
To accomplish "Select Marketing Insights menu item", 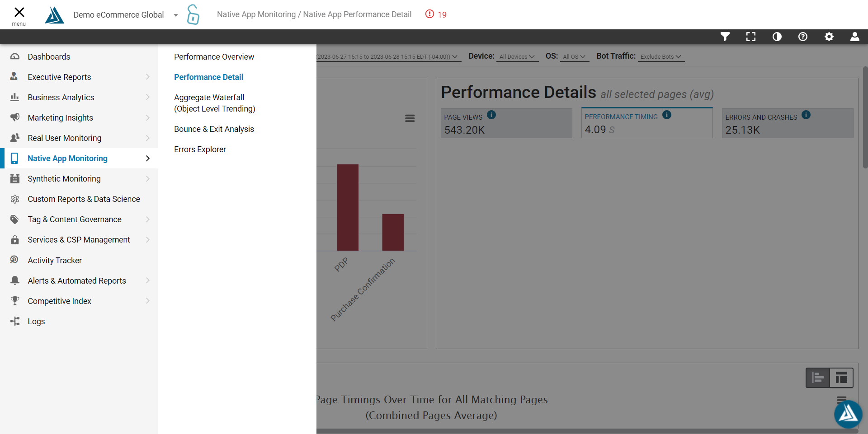I will [79, 118].
